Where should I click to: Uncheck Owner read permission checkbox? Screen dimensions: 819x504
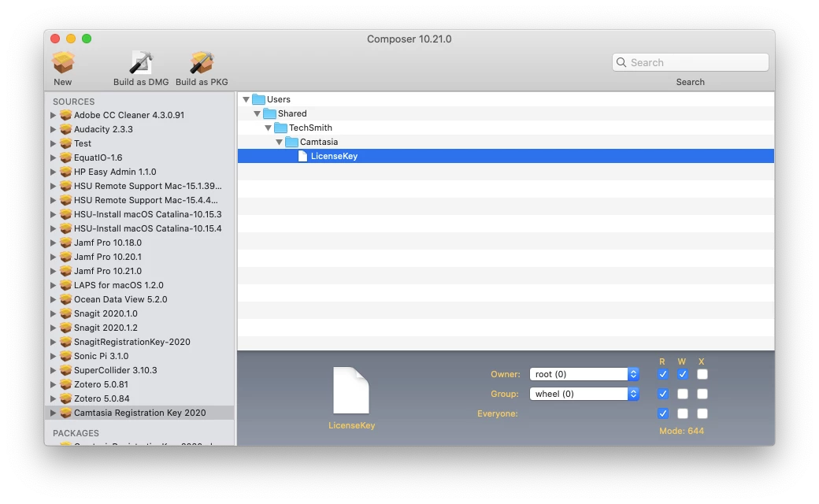click(x=663, y=374)
